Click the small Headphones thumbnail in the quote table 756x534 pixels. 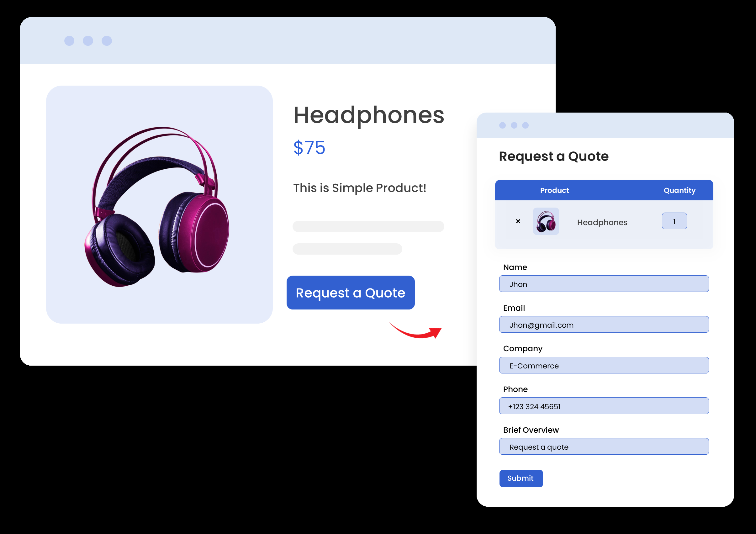[x=546, y=221]
